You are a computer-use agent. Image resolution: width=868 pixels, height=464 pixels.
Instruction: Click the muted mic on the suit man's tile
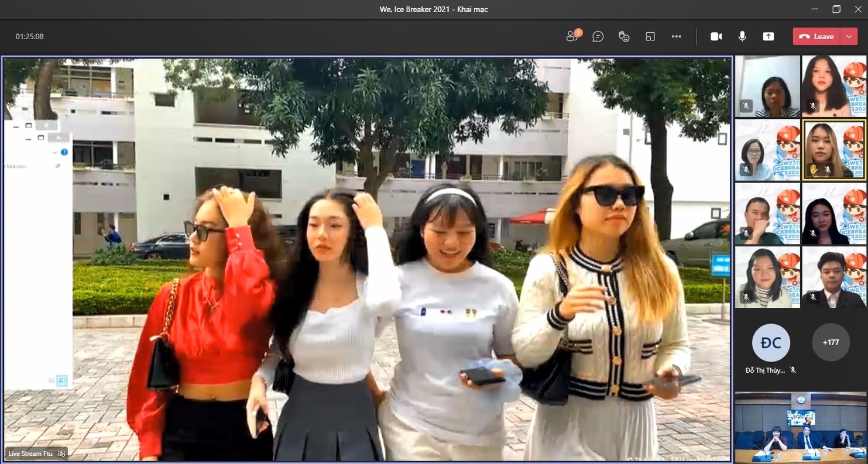tap(813, 297)
